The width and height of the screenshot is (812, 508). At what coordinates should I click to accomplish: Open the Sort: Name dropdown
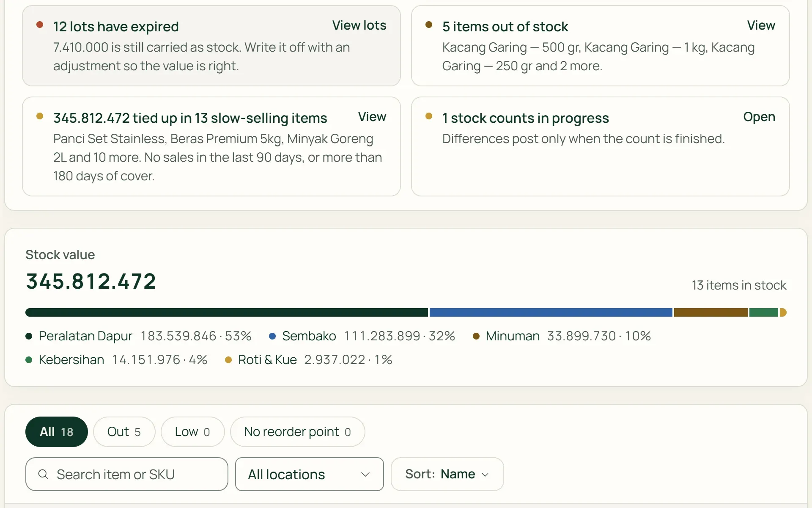[x=447, y=474]
